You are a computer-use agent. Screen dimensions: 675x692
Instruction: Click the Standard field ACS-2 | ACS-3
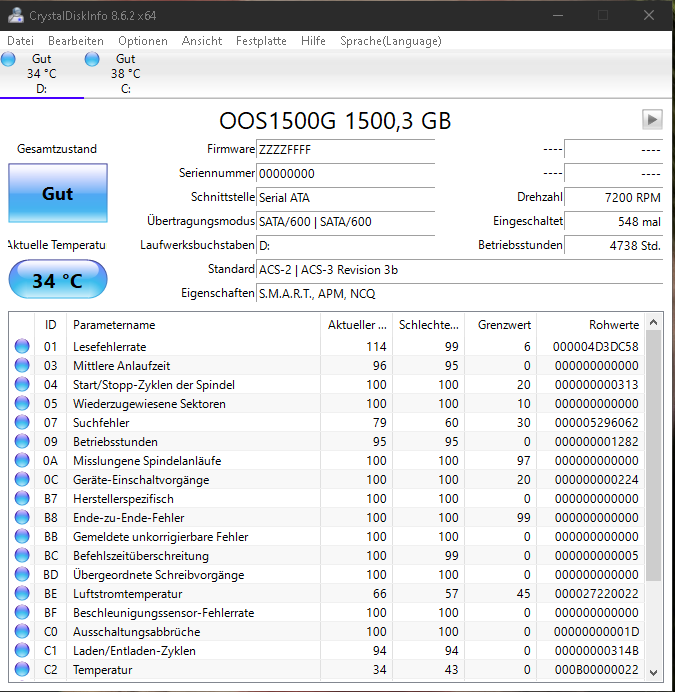459,270
